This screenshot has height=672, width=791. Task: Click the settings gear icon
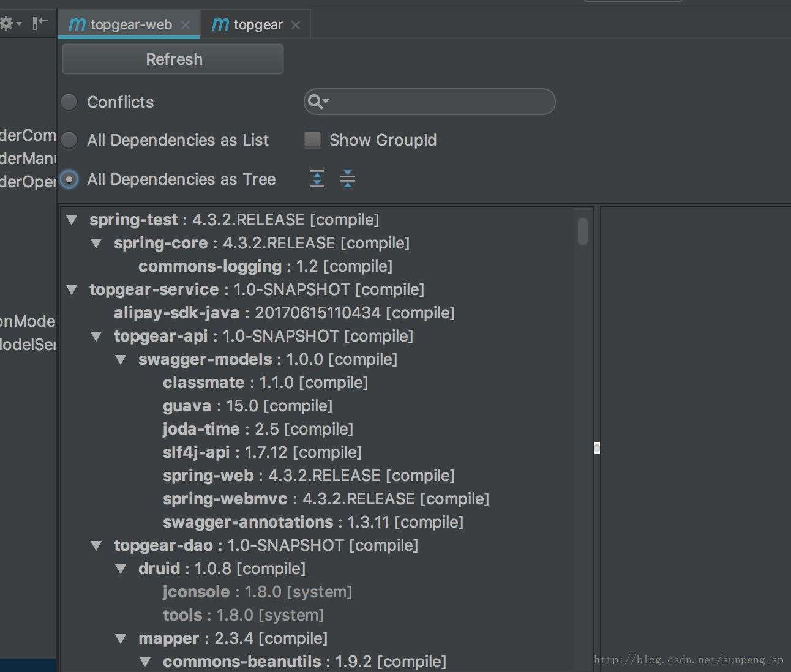[x=7, y=24]
